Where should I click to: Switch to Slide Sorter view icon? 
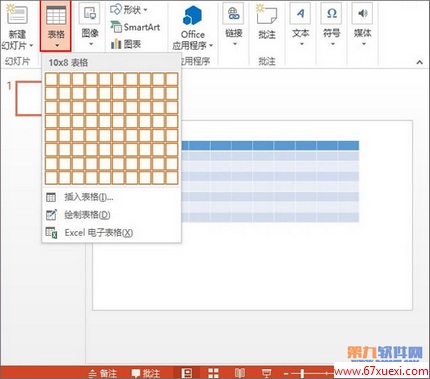(x=213, y=373)
